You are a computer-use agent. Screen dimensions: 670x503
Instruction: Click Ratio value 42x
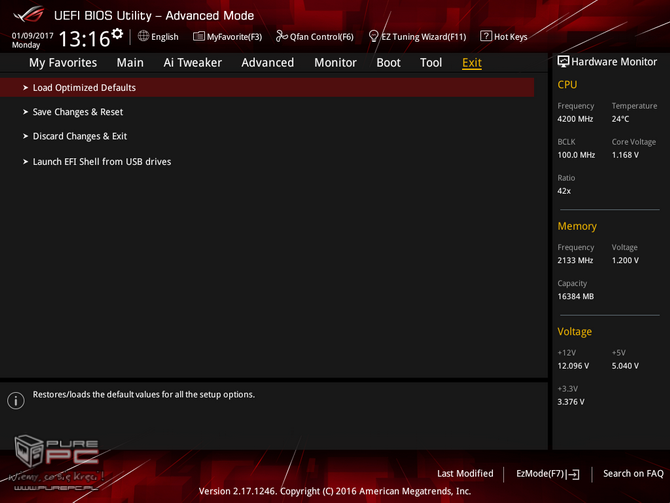[564, 191]
